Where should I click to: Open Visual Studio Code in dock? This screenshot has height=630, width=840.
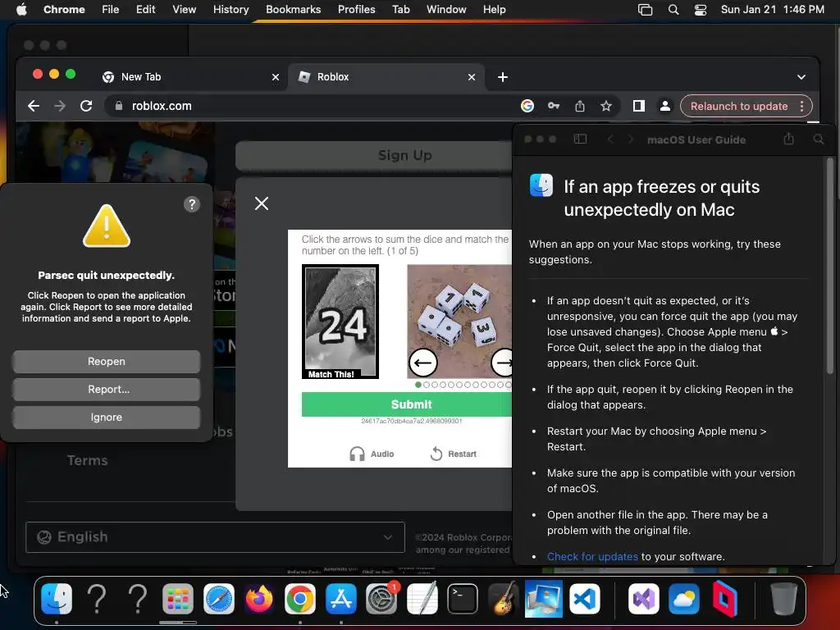tap(584, 598)
